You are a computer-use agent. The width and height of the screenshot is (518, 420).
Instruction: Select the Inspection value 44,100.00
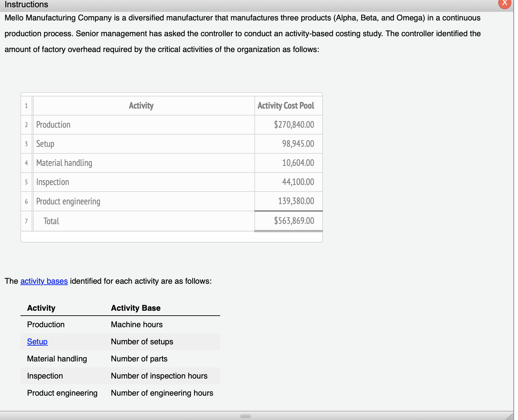[x=298, y=182]
